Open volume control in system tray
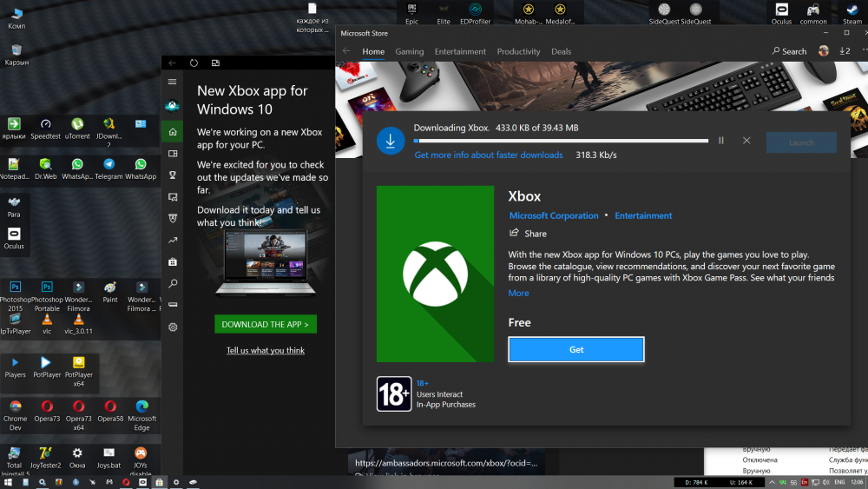 [x=825, y=482]
